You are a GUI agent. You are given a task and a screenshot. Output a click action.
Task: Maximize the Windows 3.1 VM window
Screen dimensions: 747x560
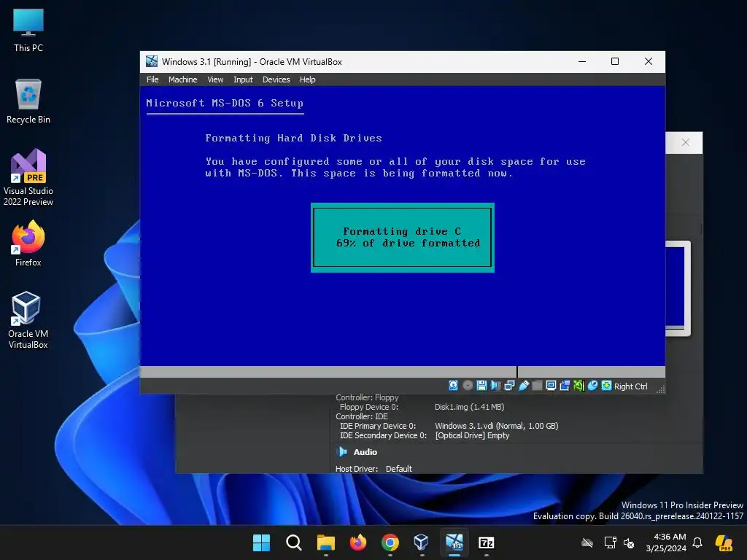[615, 61]
